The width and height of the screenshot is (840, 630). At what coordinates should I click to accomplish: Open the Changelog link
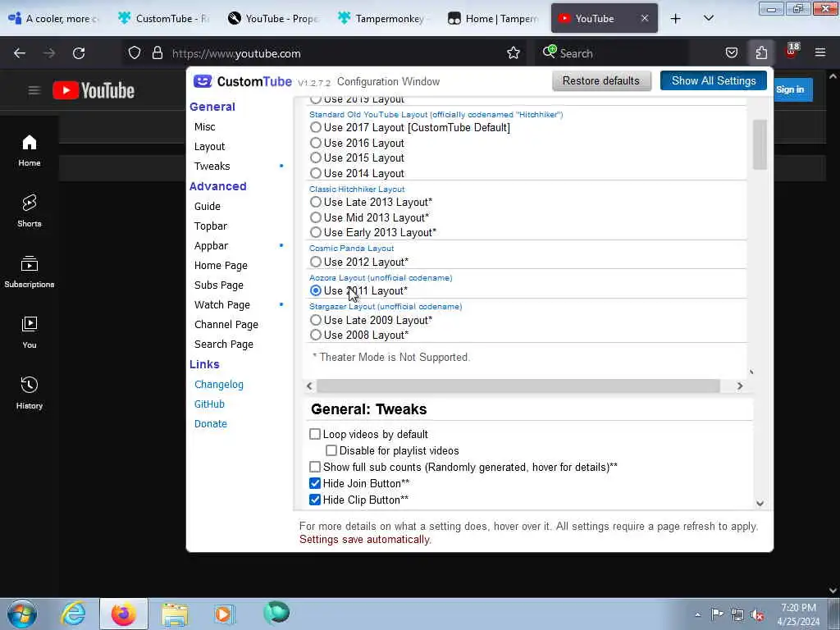[x=218, y=385]
